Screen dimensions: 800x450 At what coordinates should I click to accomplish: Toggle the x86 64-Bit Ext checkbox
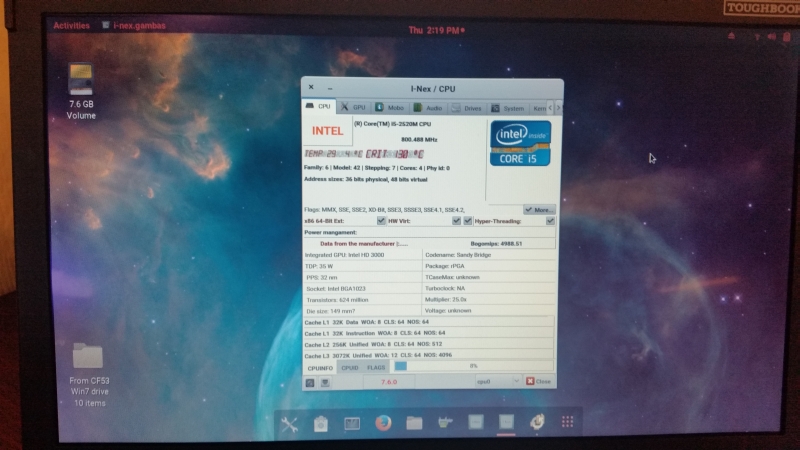click(x=381, y=221)
